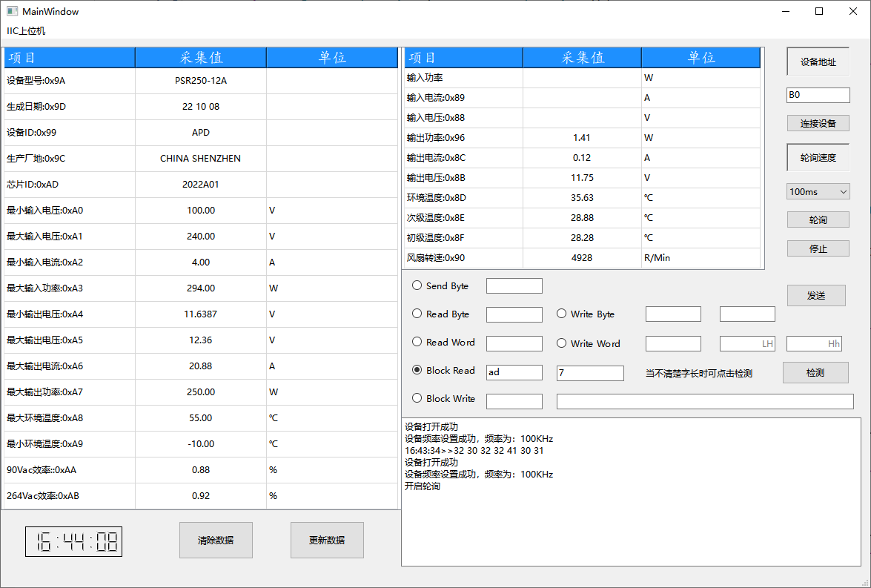Click the 设备地址 button

tap(818, 62)
